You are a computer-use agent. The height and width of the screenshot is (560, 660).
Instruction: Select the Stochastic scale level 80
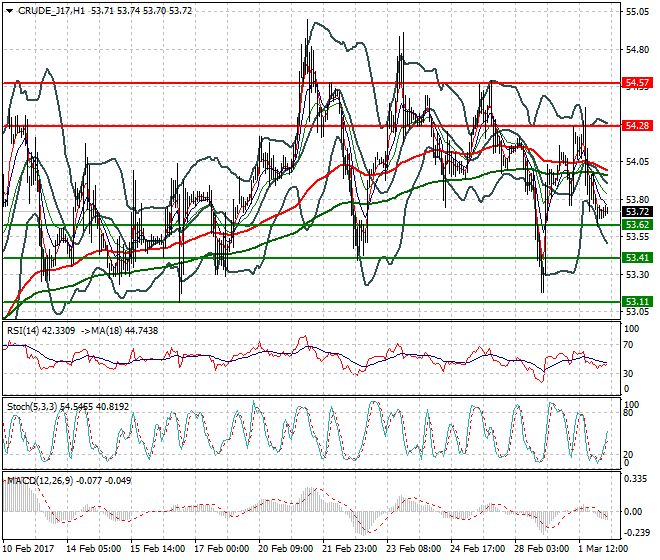coord(628,413)
